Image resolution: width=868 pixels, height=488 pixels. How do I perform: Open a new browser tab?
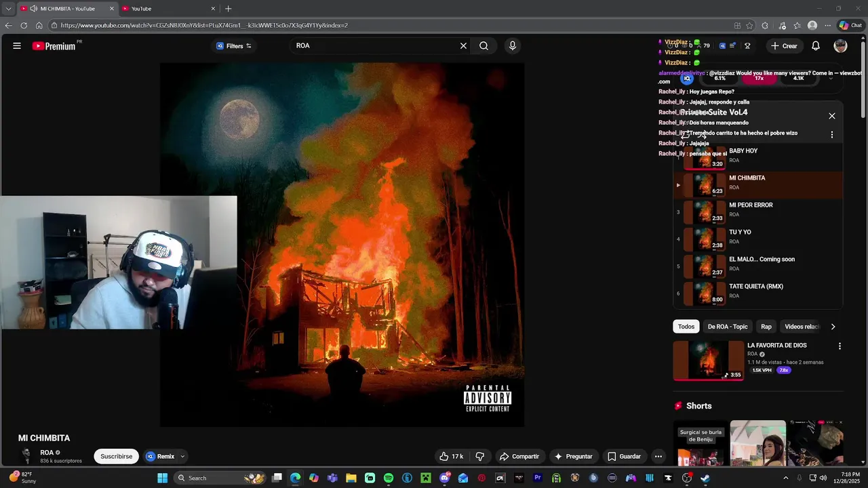(x=229, y=9)
